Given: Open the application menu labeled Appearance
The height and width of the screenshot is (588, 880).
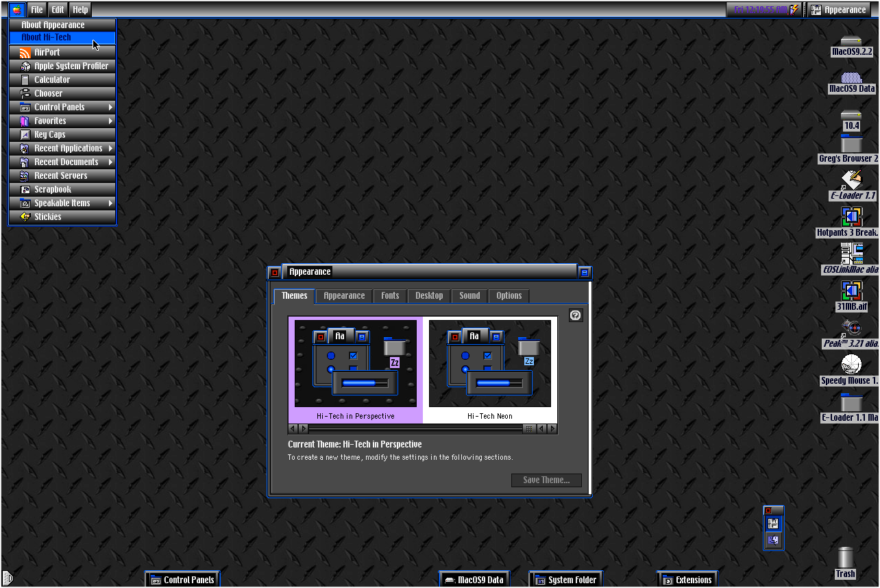Looking at the screenshot, I should 839,10.
